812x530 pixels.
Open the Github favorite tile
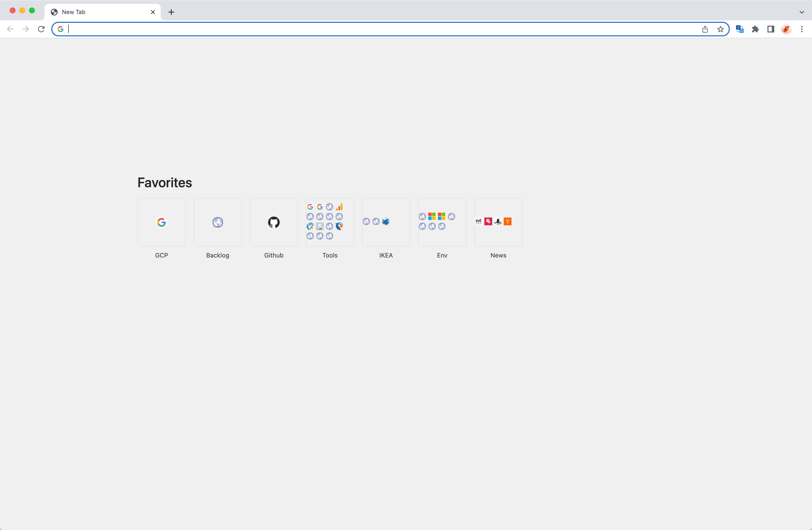click(274, 222)
